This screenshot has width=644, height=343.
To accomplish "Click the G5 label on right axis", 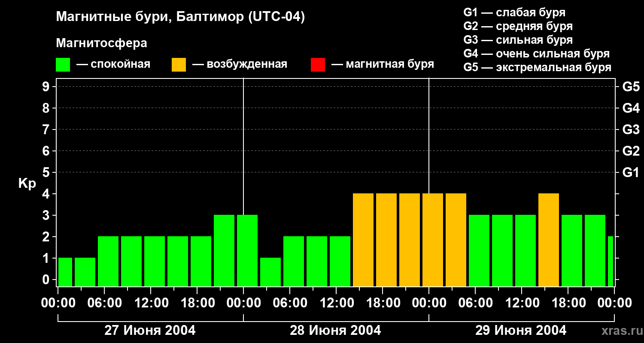I will 631,87.
